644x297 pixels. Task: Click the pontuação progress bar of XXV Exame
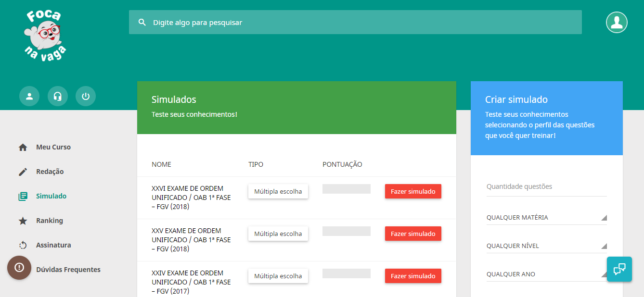click(346, 231)
